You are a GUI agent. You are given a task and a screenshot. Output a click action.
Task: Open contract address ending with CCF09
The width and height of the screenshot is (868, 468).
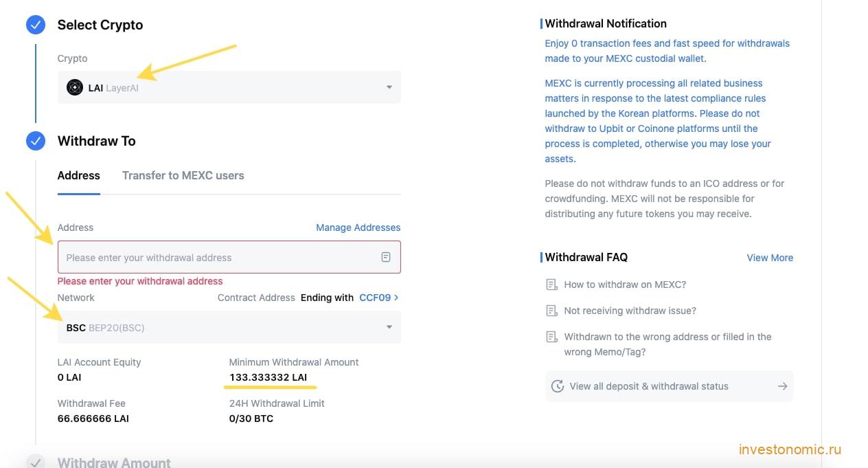click(379, 298)
